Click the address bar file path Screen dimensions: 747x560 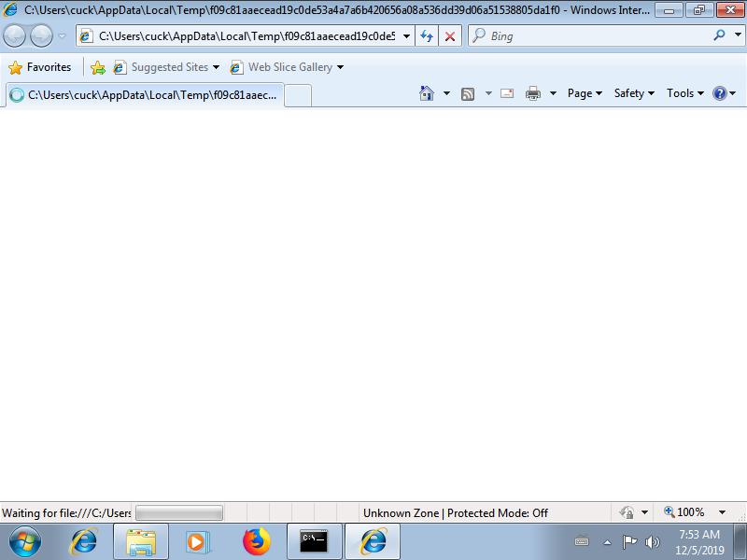click(x=247, y=36)
